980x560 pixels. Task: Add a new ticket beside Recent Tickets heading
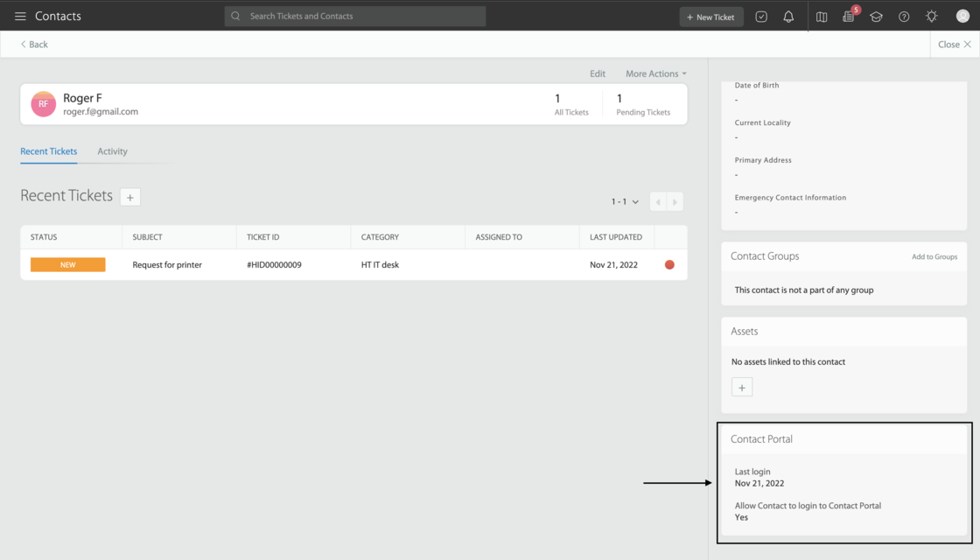coord(129,198)
